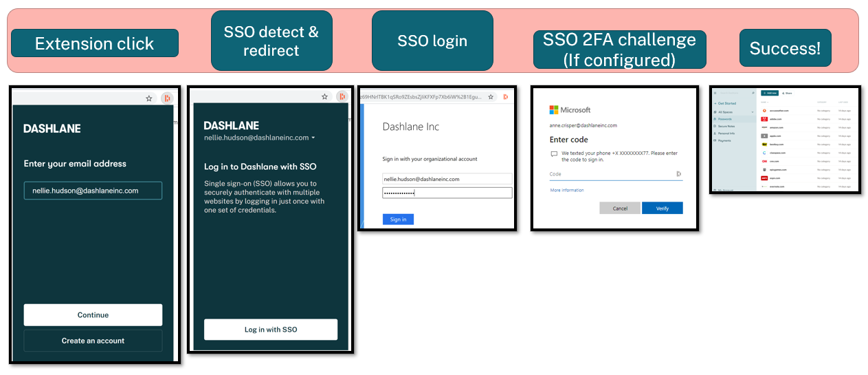868x375 pixels.
Task: Click Cancel on the Enter code dialog
Action: pyautogui.click(x=620, y=208)
